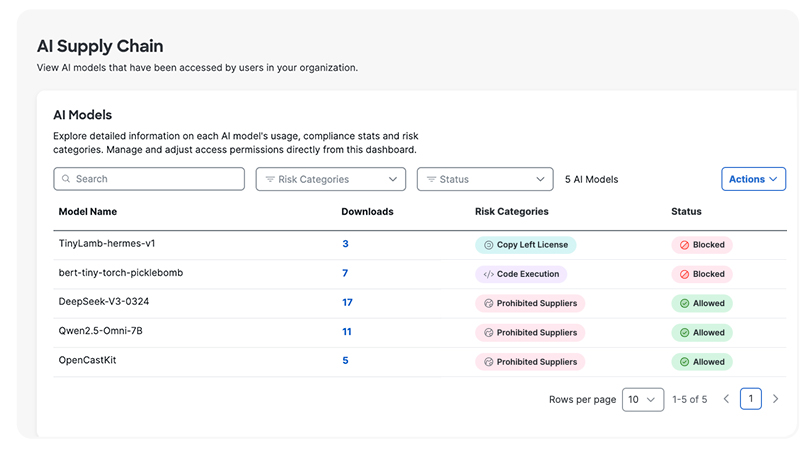Viewport: 810px width, 456px height.
Task: Open the Rows per page selector
Action: [643, 399]
